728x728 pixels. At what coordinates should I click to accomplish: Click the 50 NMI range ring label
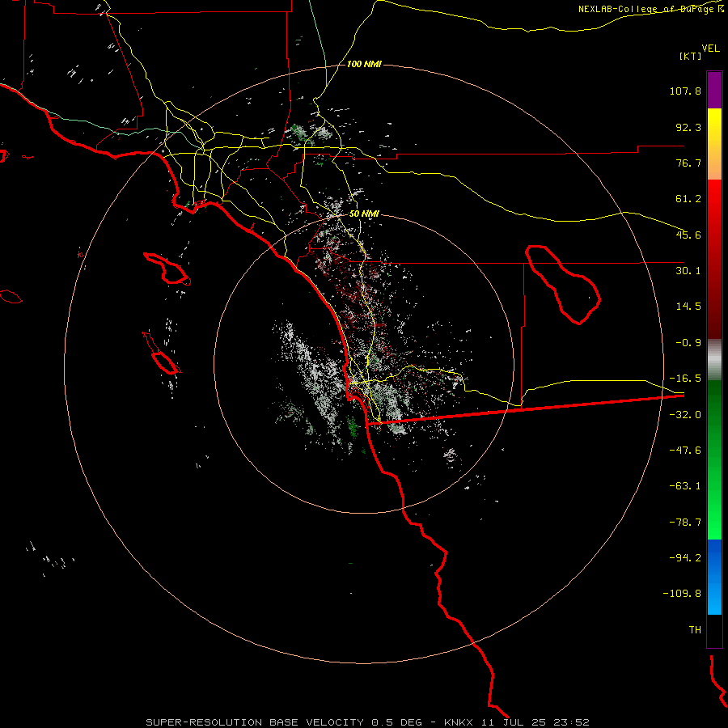[363, 214]
